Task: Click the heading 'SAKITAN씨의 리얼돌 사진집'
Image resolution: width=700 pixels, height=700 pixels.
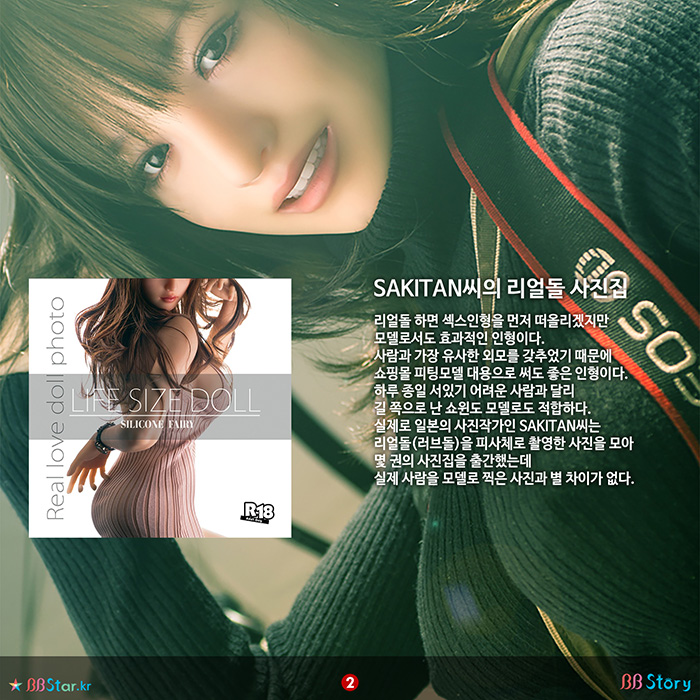Action: pos(500,288)
